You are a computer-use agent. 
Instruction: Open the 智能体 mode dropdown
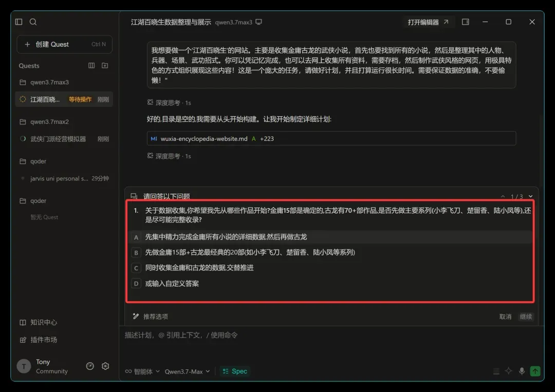click(143, 371)
